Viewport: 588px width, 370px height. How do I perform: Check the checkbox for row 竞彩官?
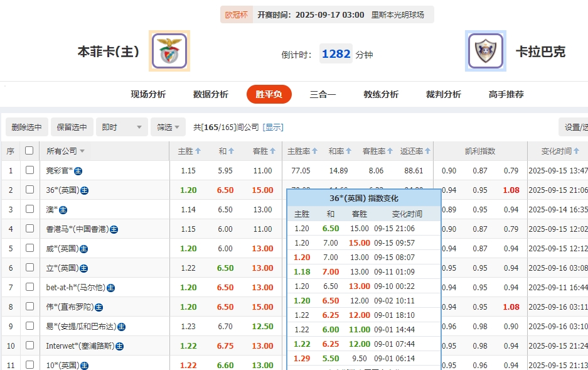coord(29,170)
